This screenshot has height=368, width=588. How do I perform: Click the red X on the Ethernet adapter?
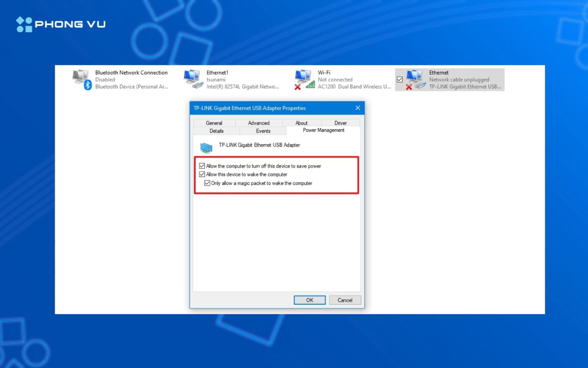click(x=408, y=86)
